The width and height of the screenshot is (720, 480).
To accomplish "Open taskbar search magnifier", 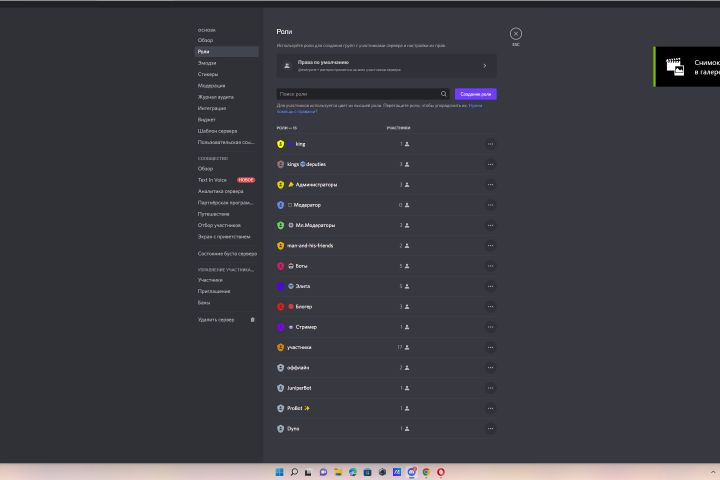I will (294, 472).
